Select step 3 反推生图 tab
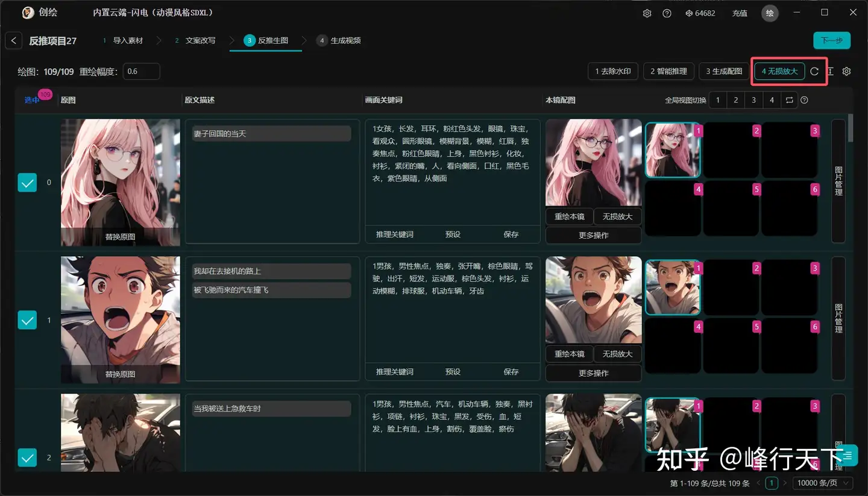The image size is (868, 496). click(266, 40)
